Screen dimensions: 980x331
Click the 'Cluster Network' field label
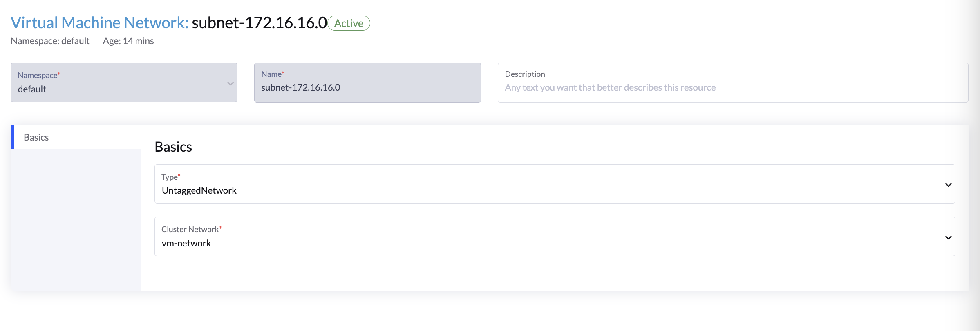(190, 229)
